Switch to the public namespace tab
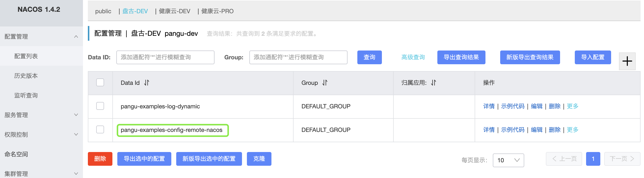 click(x=103, y=11)
